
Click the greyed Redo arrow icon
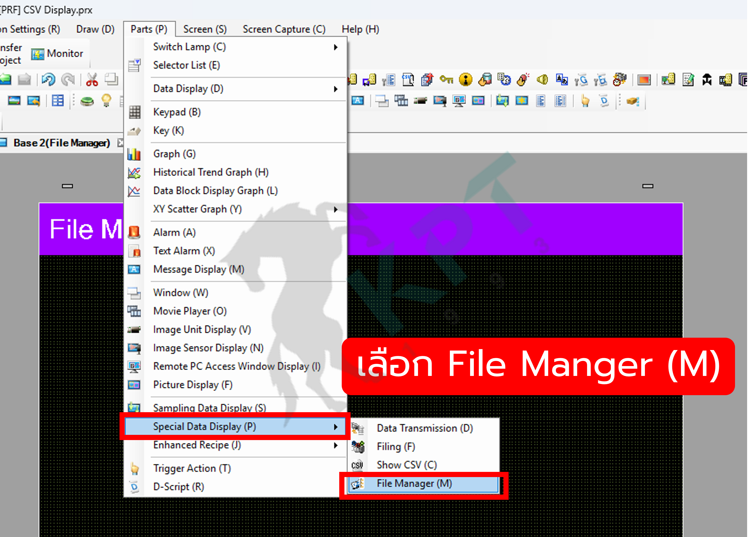(x=68, y=79)
